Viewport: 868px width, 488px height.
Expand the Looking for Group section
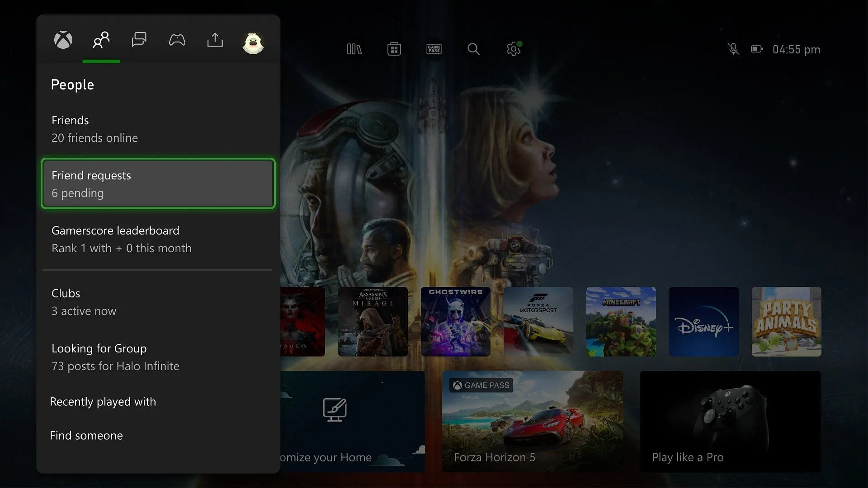click(159, 356)
